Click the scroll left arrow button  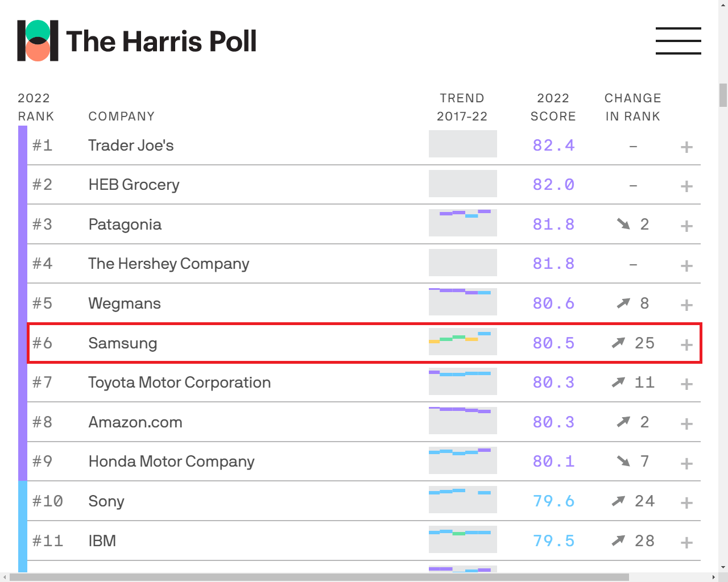(5, 577)
